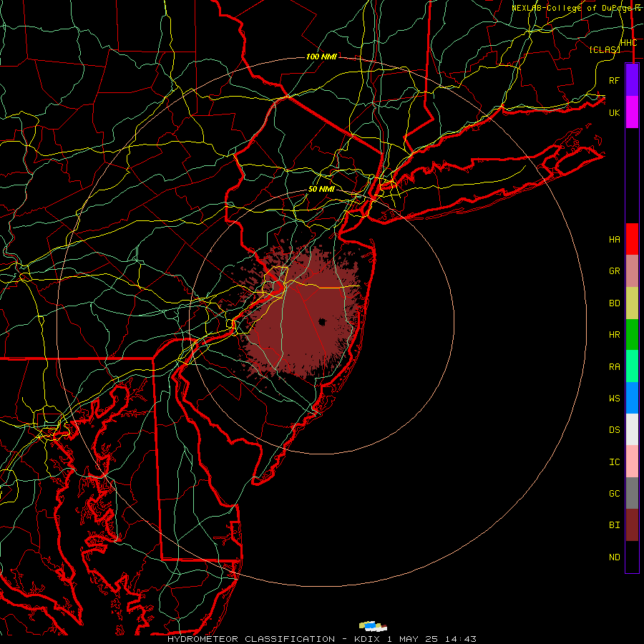Pick the dark green HR legend swatch
Image resolution: width=644 pixels, height=644 pixels.
(632, 335)
